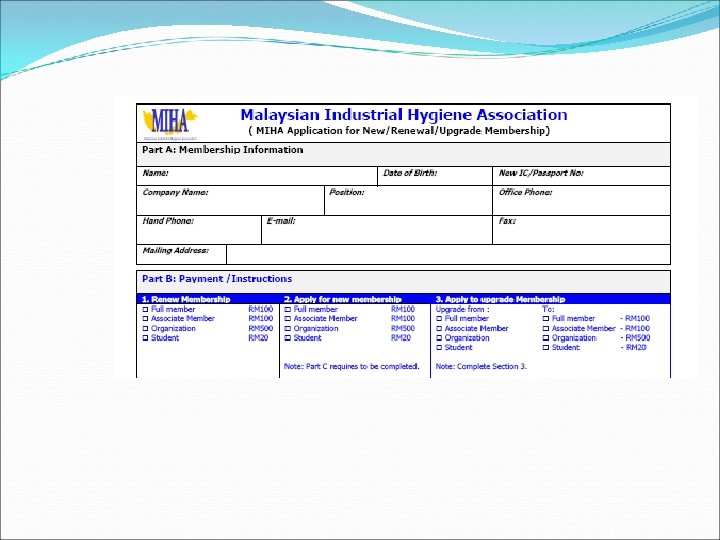Check Organization under Apply for new membership
Screen dimensions: 720x540
288,329
